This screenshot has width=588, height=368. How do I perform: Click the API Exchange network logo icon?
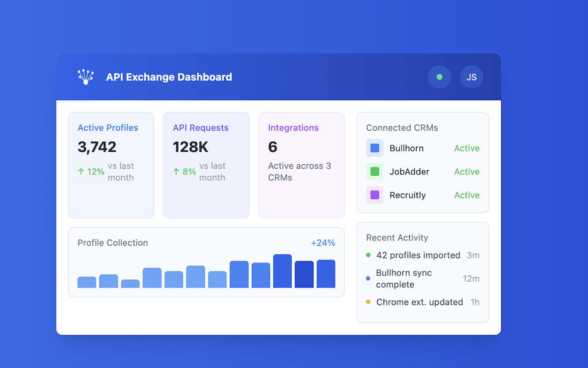(x=85, y=77)
